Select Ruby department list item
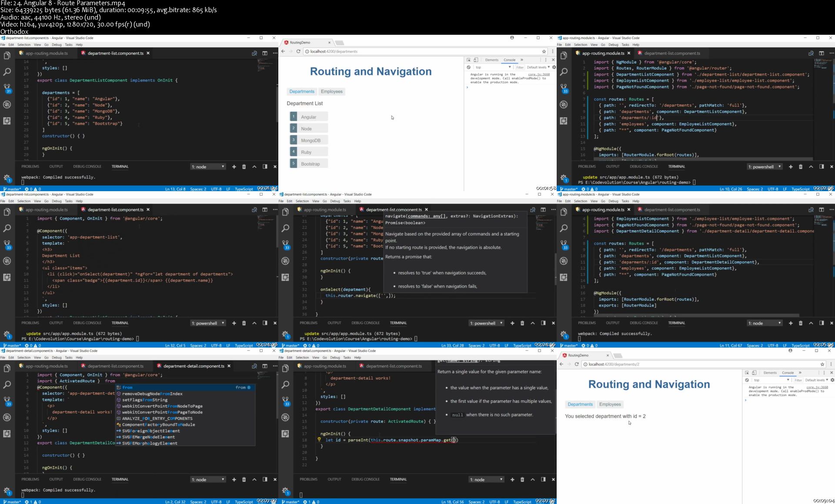The width and height of the screenshot is (835, 504). click(309, 152)
